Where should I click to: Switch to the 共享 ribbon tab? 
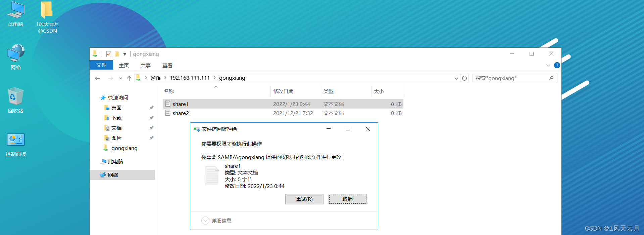click(146, 65)
